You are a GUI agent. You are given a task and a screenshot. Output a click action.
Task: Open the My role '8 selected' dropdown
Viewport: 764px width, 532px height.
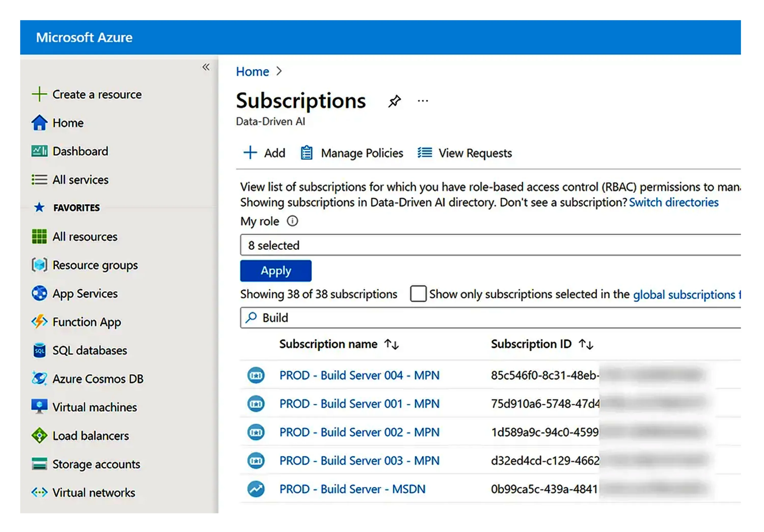[490, 245]
